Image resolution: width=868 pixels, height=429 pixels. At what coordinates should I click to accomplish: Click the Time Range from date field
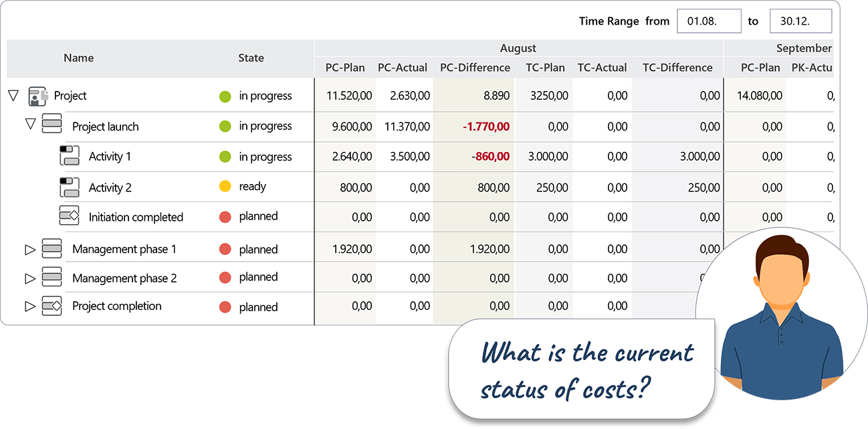tap(709, 21)
